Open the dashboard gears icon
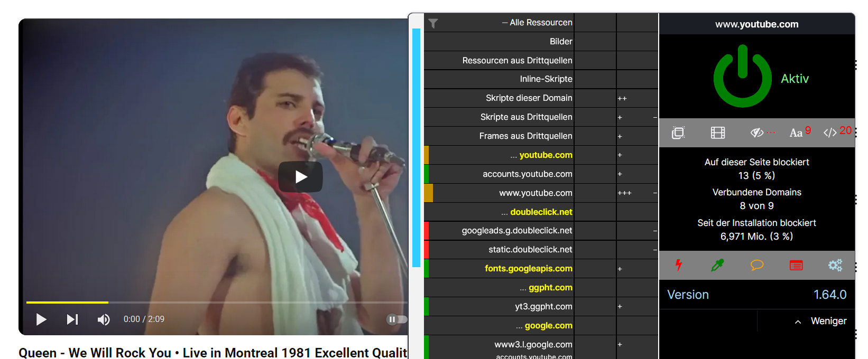This screenshot has width=868, height=359. (x=835, y=265)
